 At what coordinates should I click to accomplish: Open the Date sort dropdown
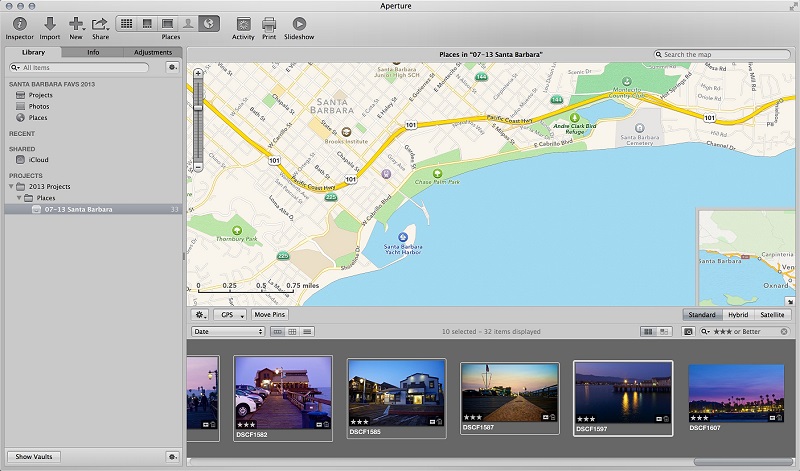coord(228,332)
